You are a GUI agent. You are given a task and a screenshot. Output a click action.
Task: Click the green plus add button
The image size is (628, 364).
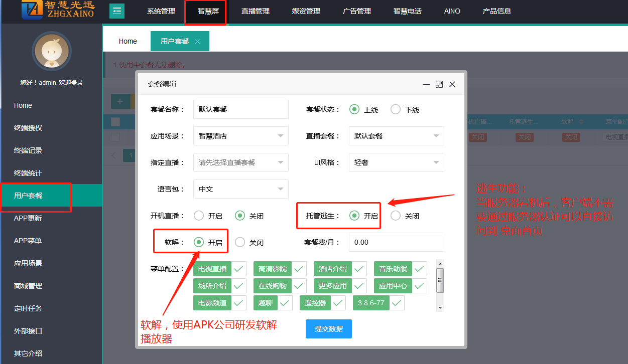pos(120,101)
